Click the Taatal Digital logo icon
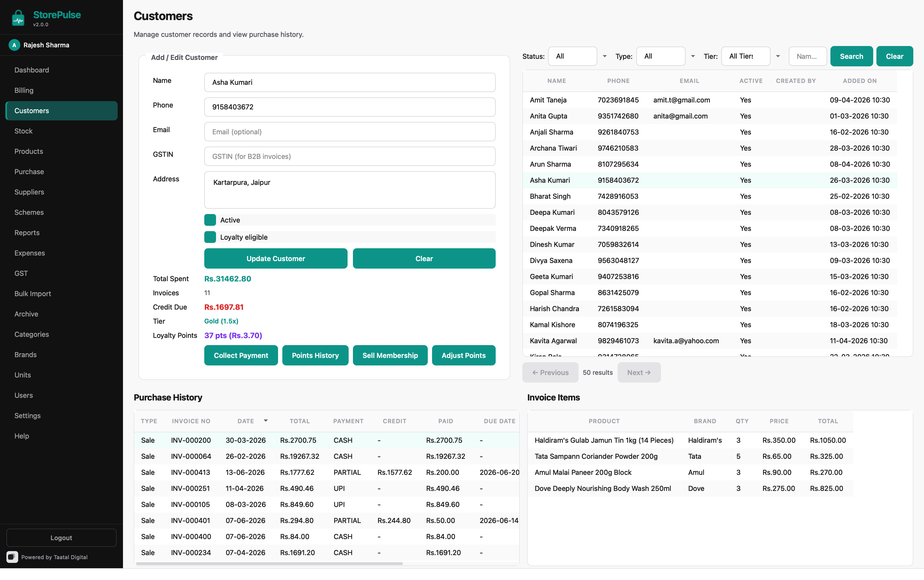924x580 pixels. click(12, 557)
